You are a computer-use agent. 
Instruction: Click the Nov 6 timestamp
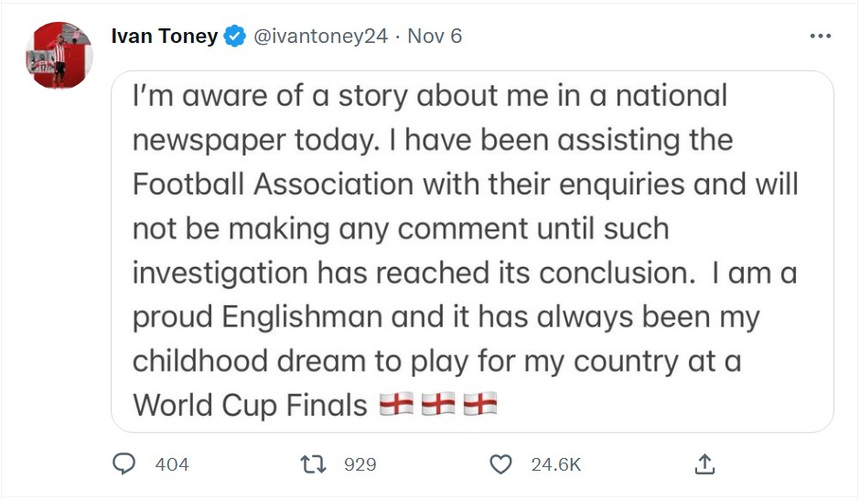coord(434,37)
